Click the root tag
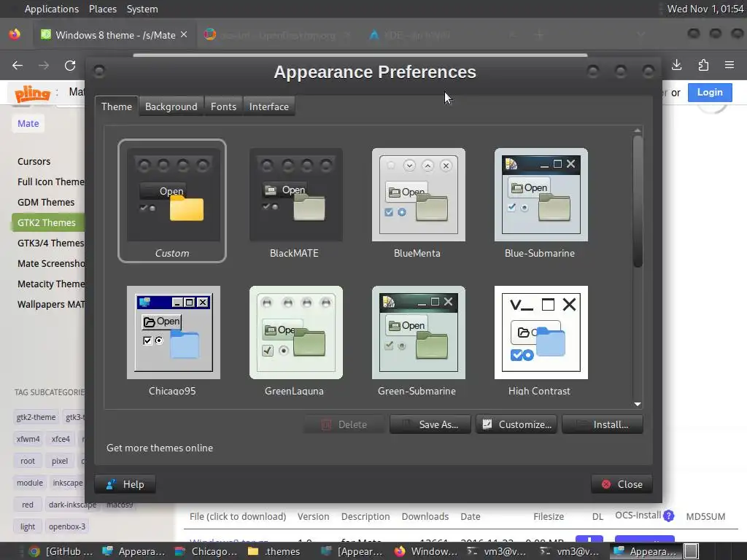Viewport: 747px width, 560px height. point(28,461)
